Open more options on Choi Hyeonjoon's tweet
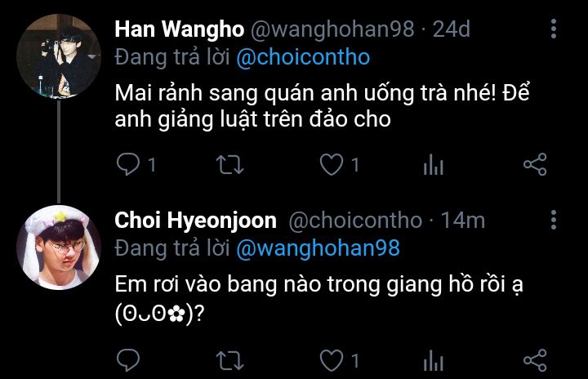This screenshot has width=588, height=379. [x=554, y=220]
